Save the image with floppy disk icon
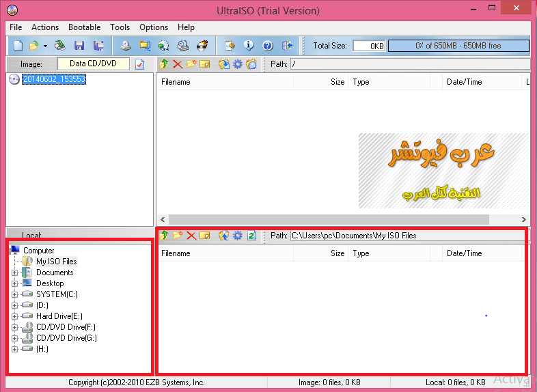The image size is (537, 392). pyautogui.click(x=79, y=46)
